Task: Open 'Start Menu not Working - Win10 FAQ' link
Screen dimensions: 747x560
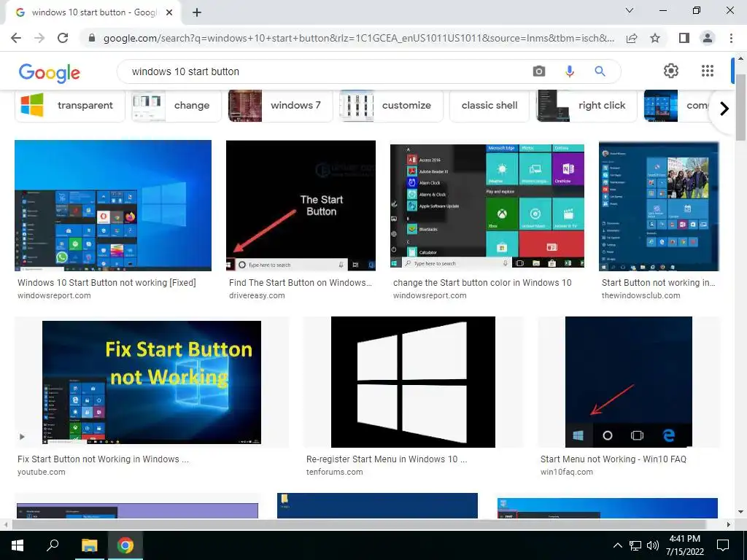Action: pyautogui.click(x=613, y=459)
